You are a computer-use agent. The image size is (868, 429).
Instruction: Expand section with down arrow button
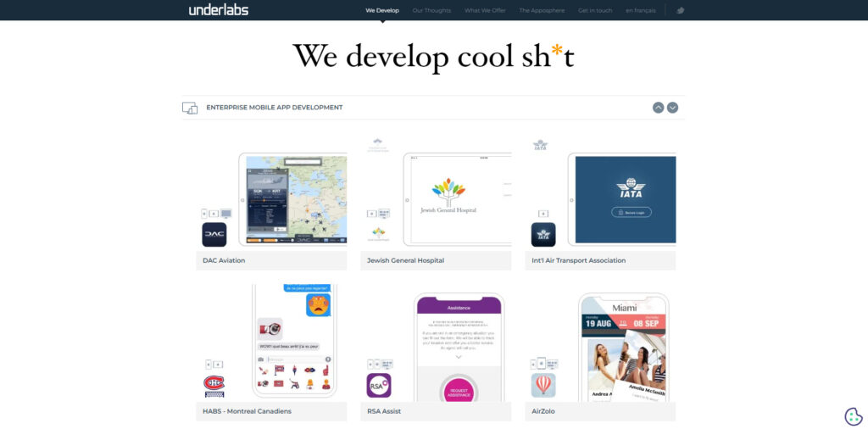(x=672, y=108)
